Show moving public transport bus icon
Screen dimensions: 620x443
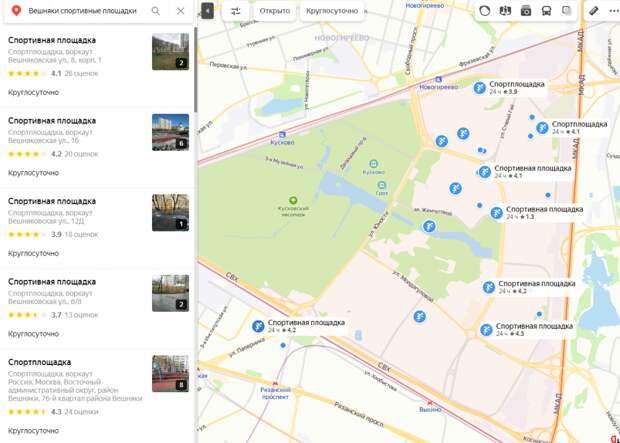(546, 11)
